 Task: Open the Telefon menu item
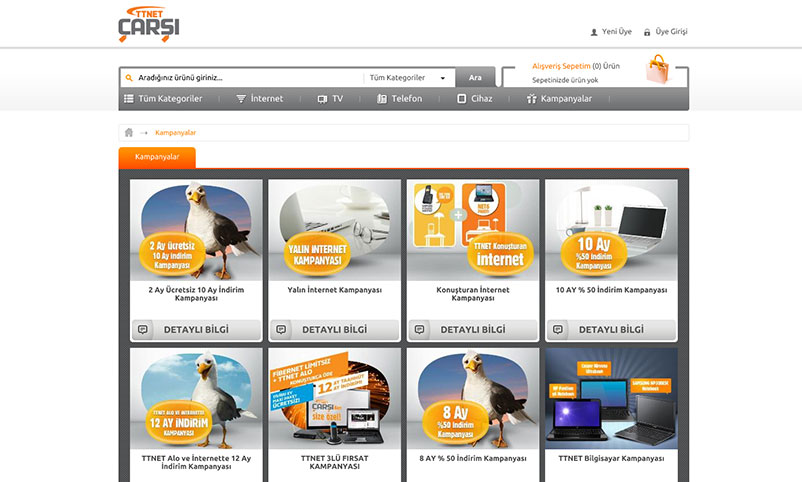pos(399,99)
